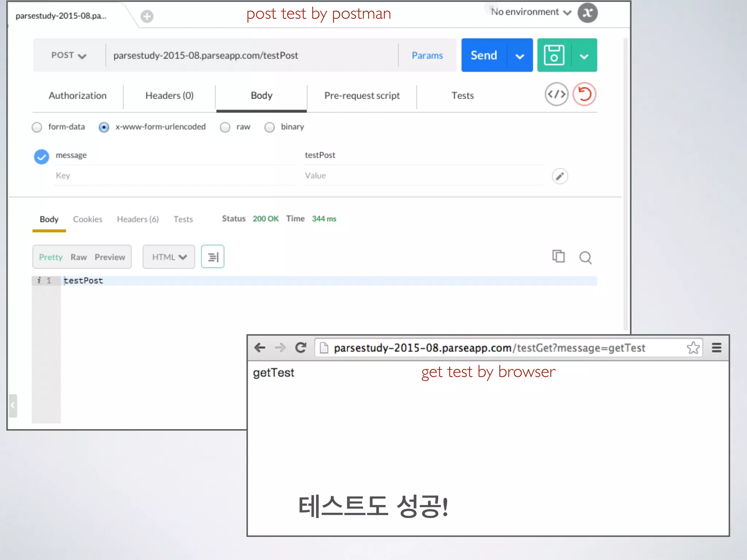Click the save request floppy icon

pos(554,55)
